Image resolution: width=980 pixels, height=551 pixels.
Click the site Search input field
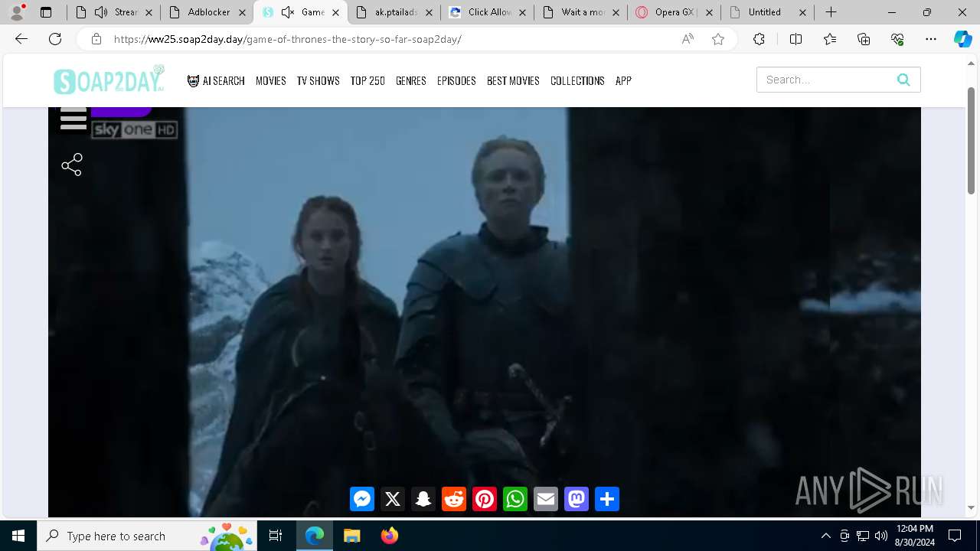pyautogui.click(x=825, y=80)
